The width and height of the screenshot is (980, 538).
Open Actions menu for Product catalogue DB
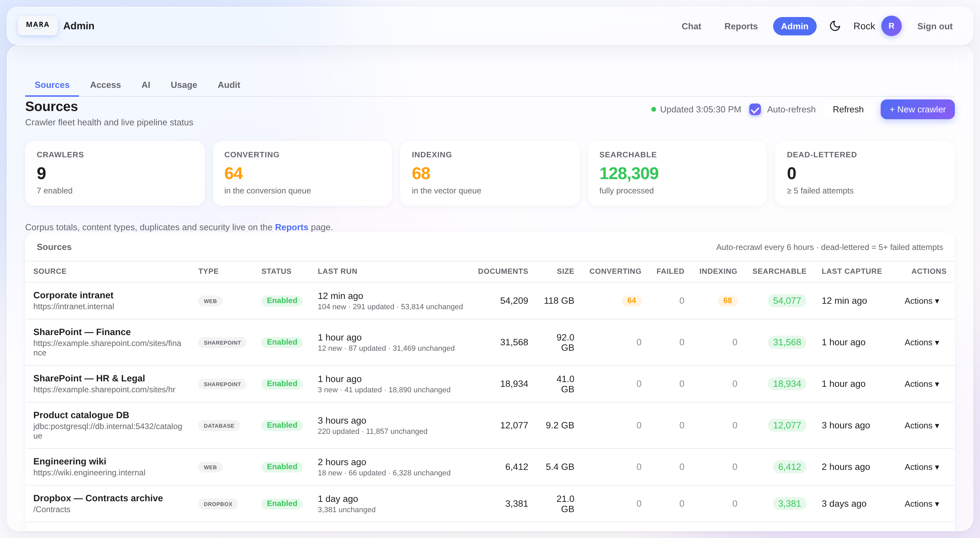[921, 425]
